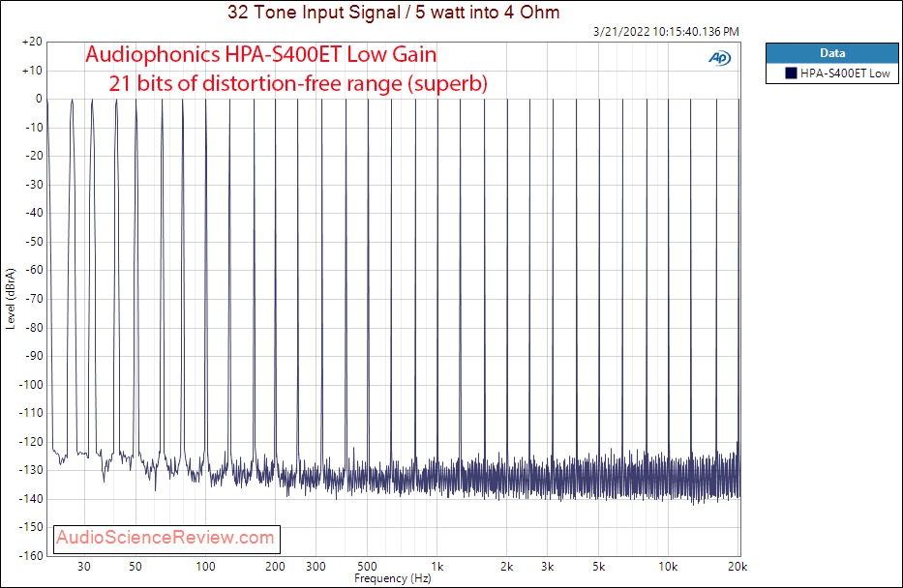The height and width of the screenshot is (588, 903).
Task: Click the Data legend header
Action: tap(832, 53)
